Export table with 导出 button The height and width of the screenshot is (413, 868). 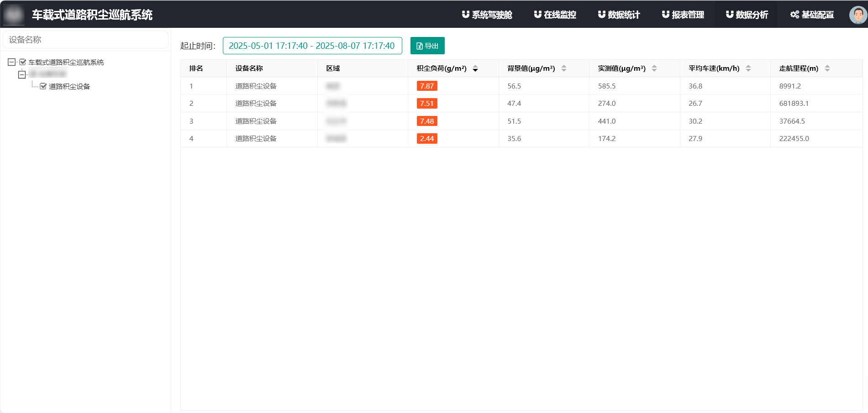[427, 46]
